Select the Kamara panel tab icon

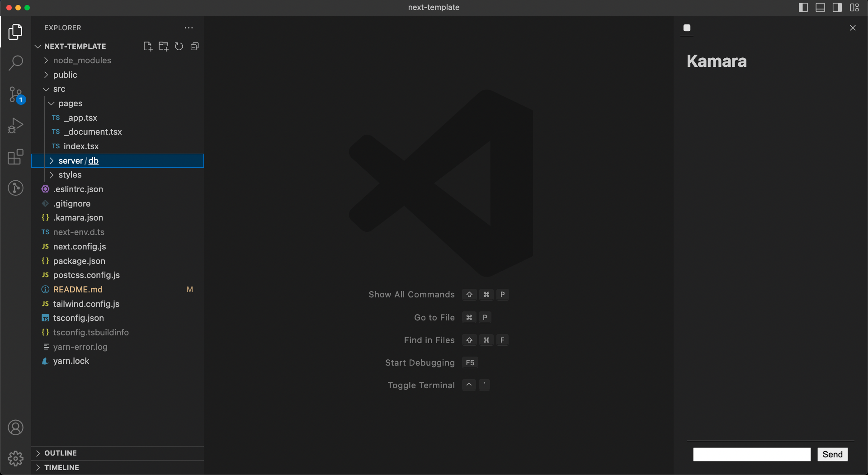687,28
